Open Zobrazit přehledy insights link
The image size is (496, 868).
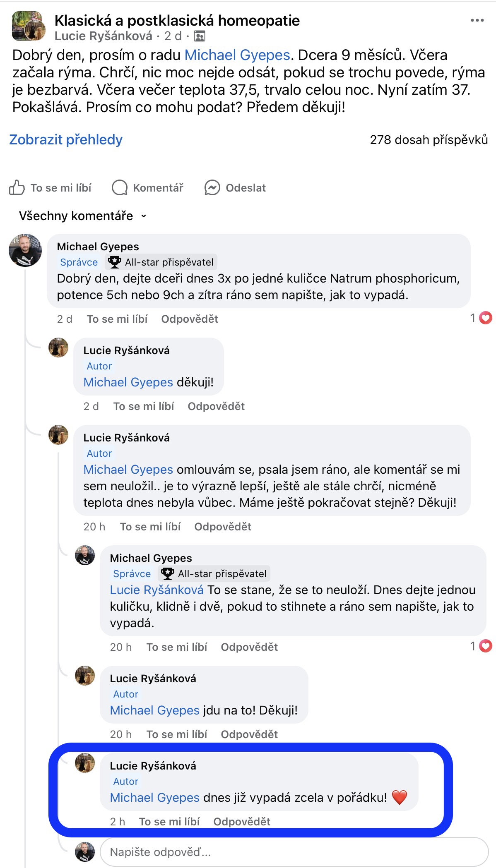click(x=66, y=140)
